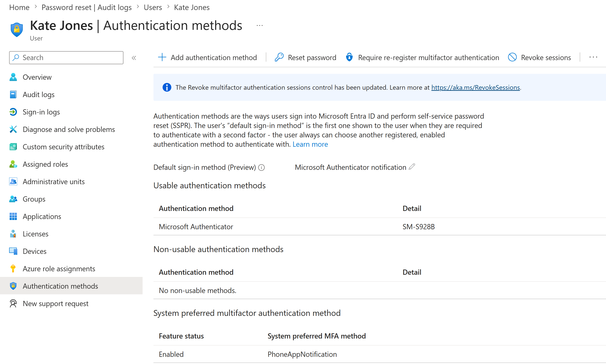Click the Assigned roles icon

[x=13, y=164]
